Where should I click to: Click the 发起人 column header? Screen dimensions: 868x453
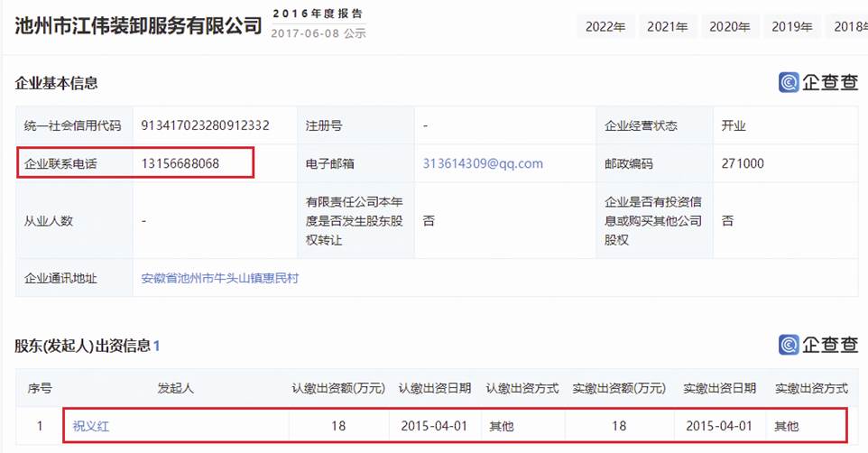[x=176, y=388]
